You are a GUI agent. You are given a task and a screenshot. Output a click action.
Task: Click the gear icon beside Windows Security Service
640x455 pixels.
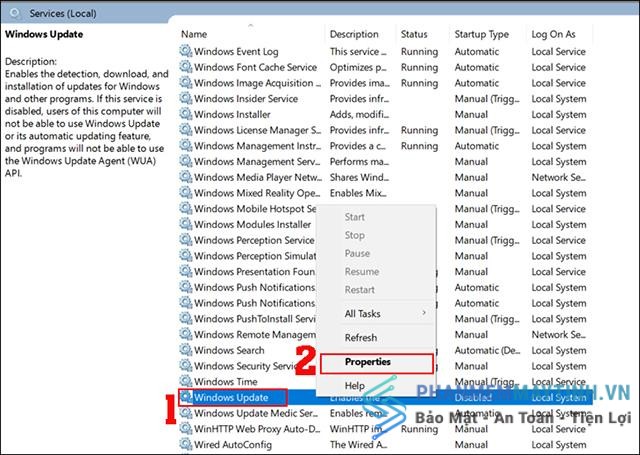pyautogui.click(x=186, y=365)
